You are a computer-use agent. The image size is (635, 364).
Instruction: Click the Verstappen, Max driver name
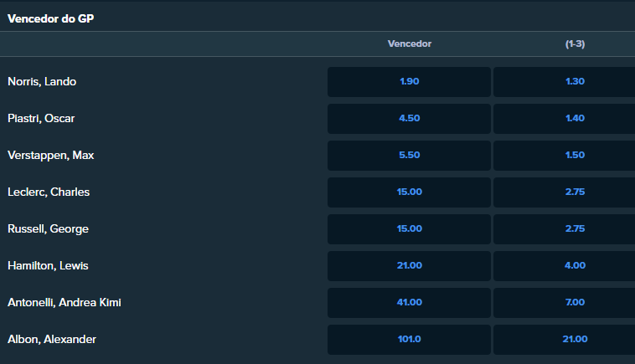tap(50, 156)
